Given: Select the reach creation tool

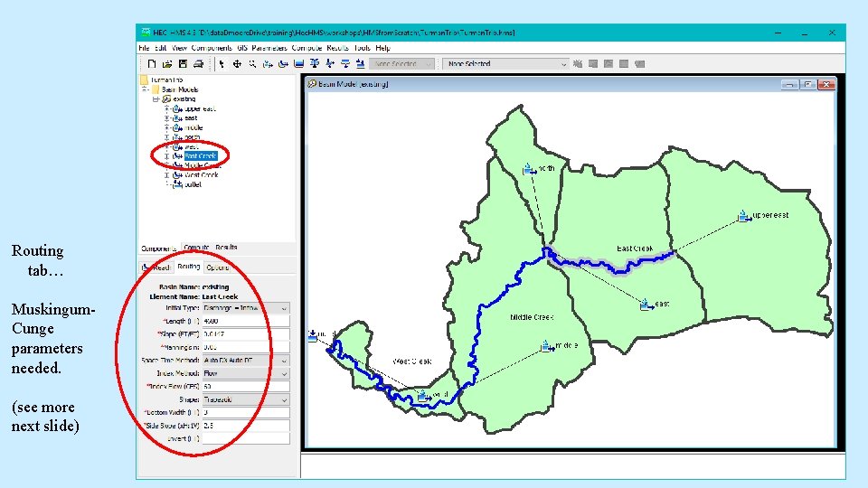Looking at the screenshot, I should coord(283,64).
